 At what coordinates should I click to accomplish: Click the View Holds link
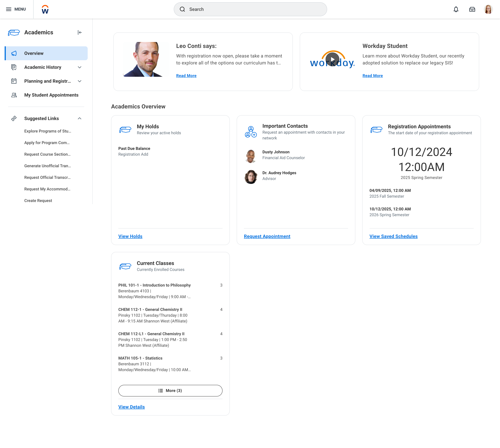[x=130, y=236]
